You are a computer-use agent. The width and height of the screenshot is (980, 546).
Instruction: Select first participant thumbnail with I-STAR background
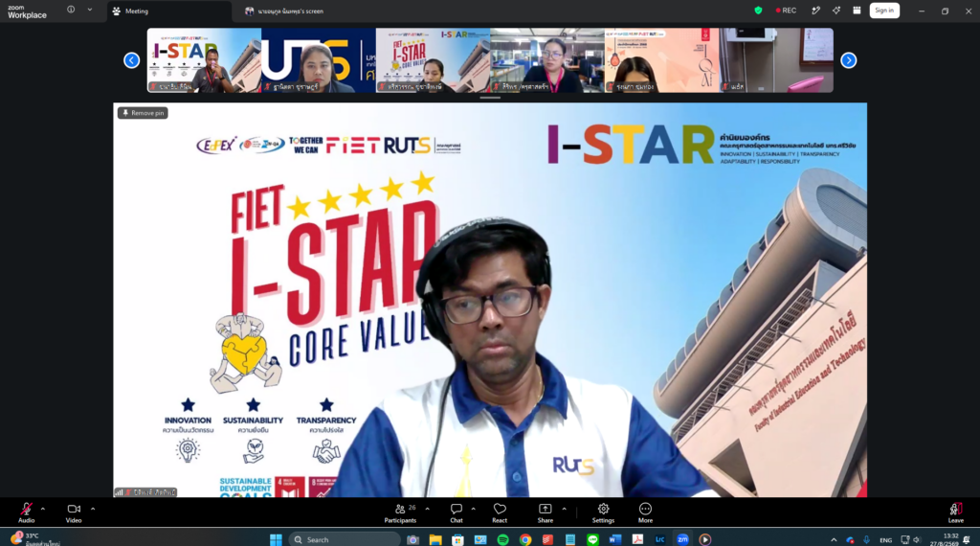[x=205, y=60]
